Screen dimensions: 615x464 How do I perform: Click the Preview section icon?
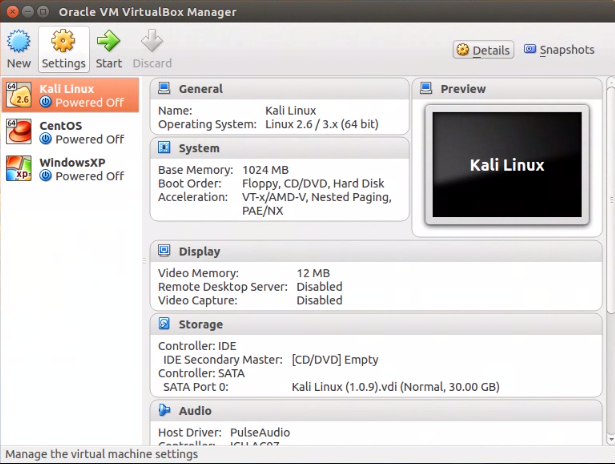click(426, 89)
